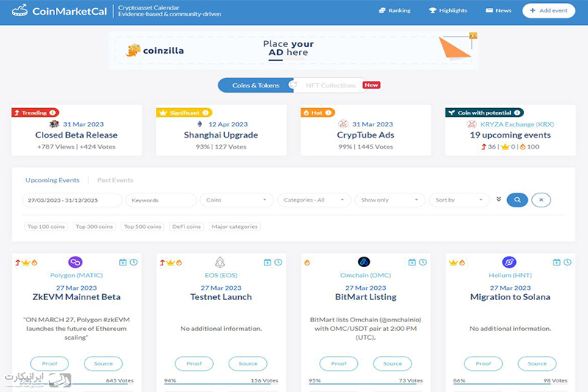Click the Helium (HNT) coin icon

(x=509, y=262)
